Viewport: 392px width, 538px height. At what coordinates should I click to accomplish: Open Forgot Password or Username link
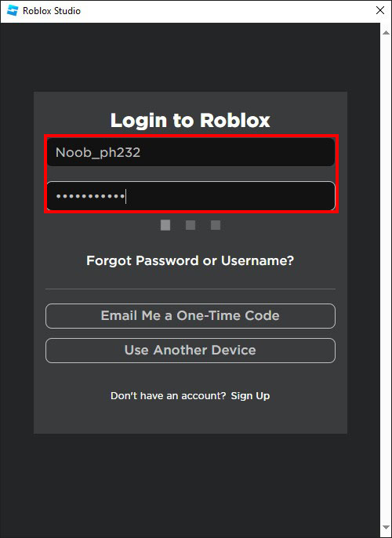tap(190, 260)
